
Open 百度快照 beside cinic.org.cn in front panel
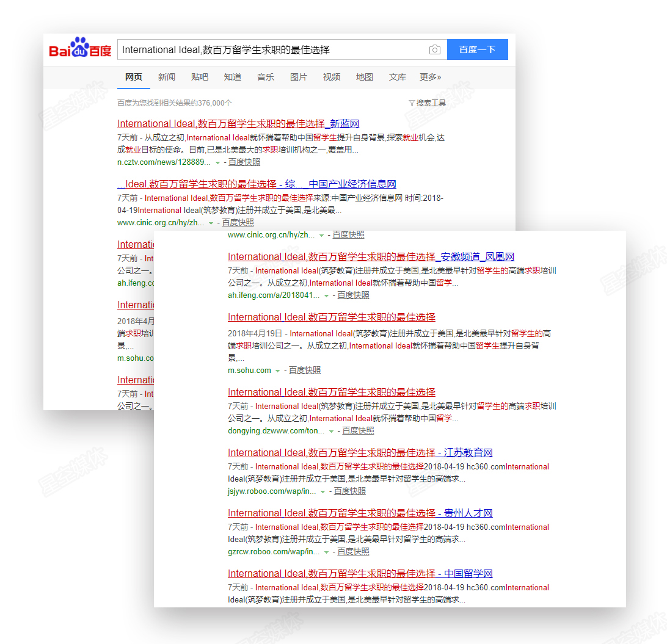coord(348,235)
